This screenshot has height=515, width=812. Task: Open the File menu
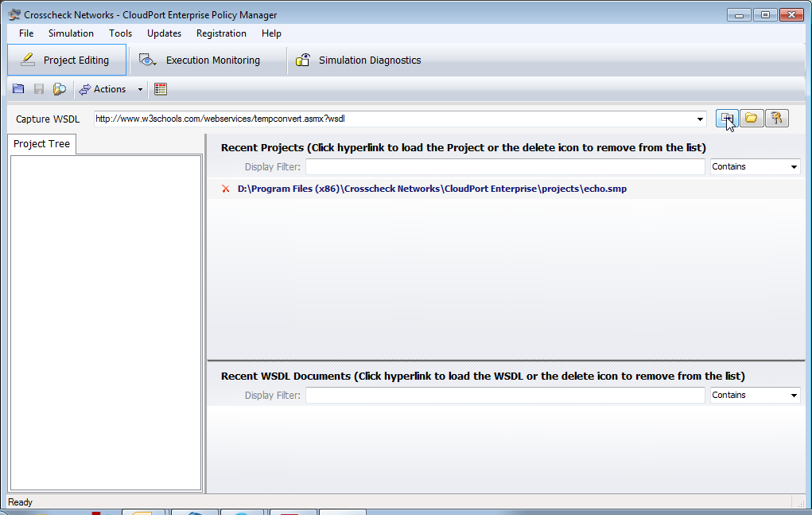pos(26,33)
